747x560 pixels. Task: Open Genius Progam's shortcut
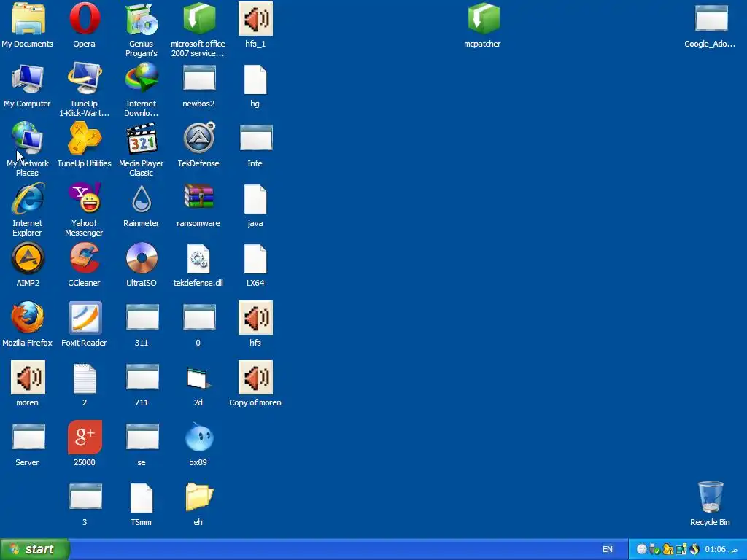click(142, 19)
